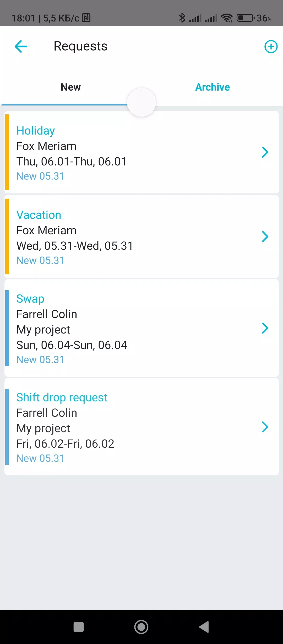Tap Android back triangle button
The height and width of the screenshot is (644, 283).
pyautogui.click(x=204, y=627)
